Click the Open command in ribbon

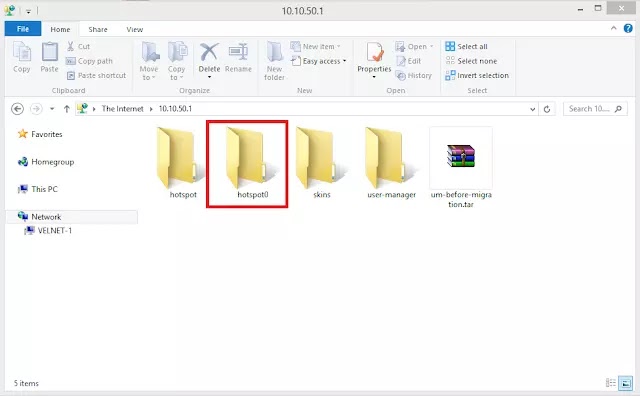[414, 47]
